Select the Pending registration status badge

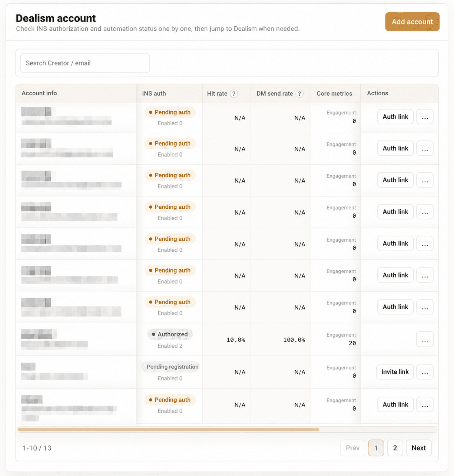pyautogui.click(x=170, y=367)
